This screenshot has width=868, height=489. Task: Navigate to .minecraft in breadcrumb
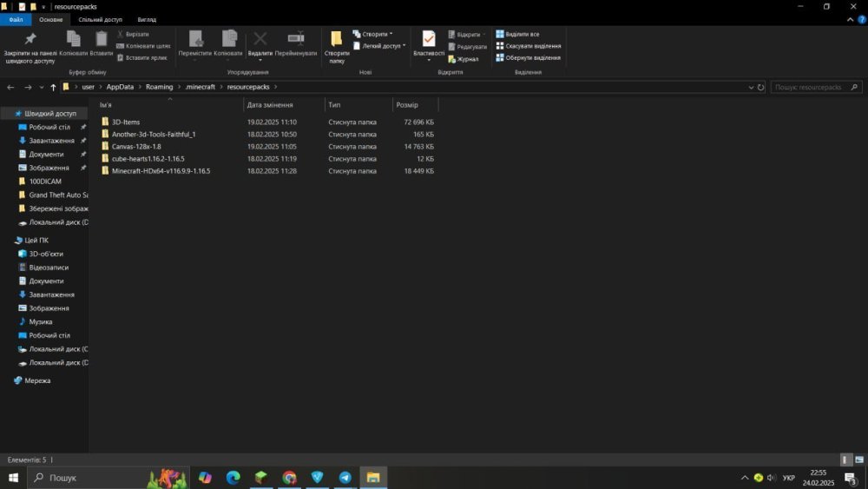pyautogui.click(x=200, y=87)
